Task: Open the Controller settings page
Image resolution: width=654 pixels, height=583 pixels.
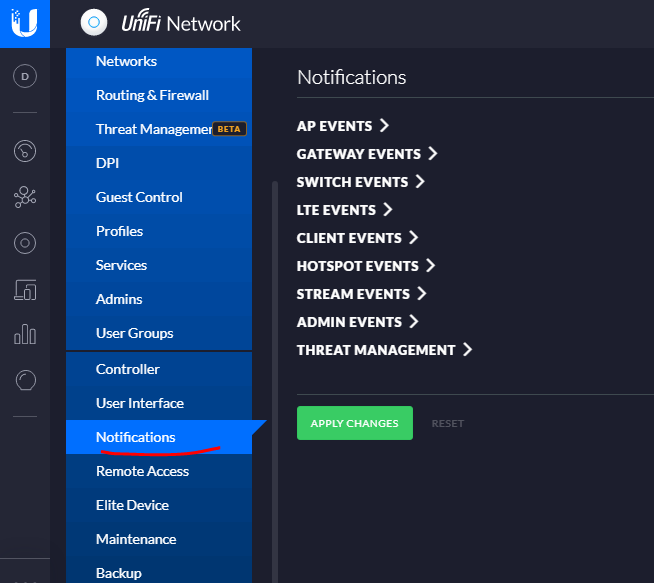Action: [159, 369]
